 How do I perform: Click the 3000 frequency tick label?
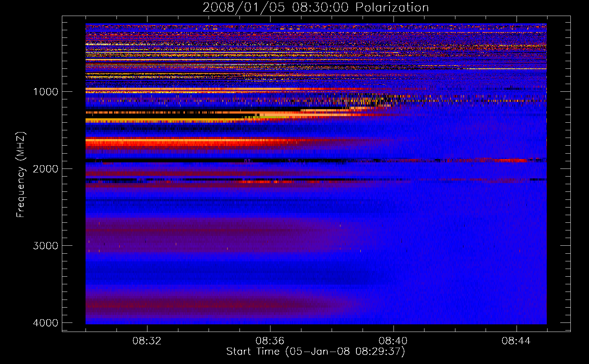46,246
